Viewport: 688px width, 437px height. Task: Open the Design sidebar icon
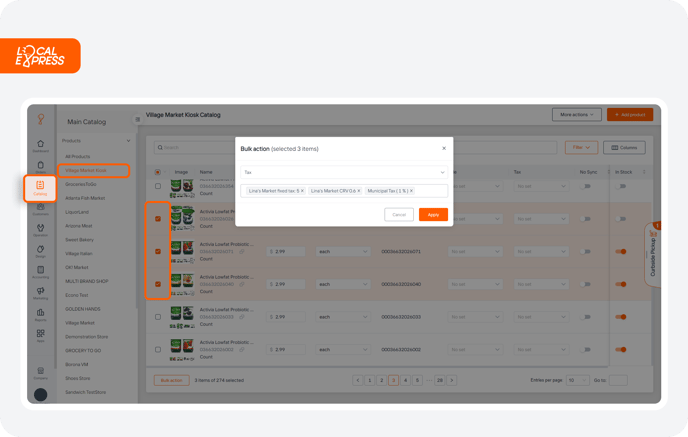[40, 249]
